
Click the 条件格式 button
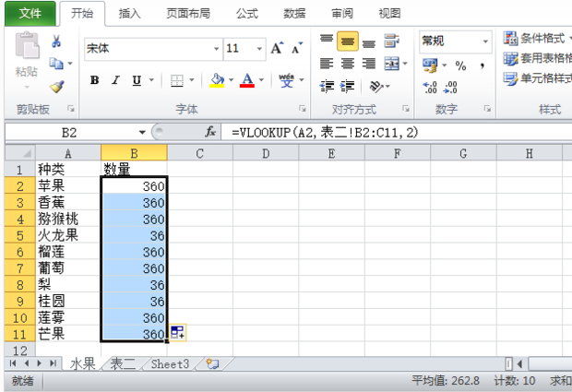click(537, 39)
